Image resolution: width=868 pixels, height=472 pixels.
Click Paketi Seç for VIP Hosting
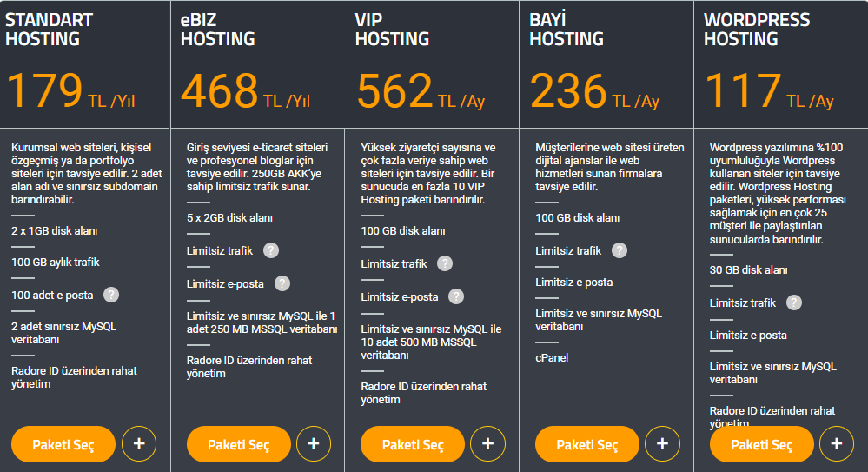pyautogui.click(x=413, y=444)
